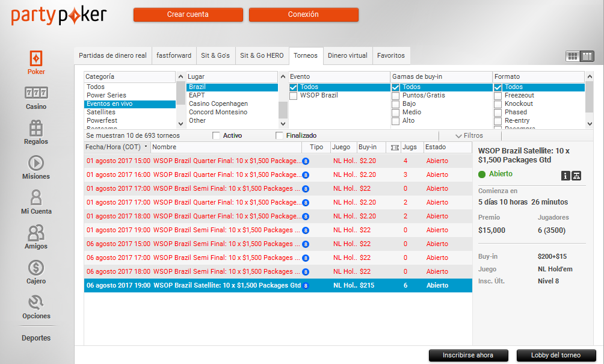604x364 pixels.
Task: Check Freezeout format filter
Action: pos(498,96)
